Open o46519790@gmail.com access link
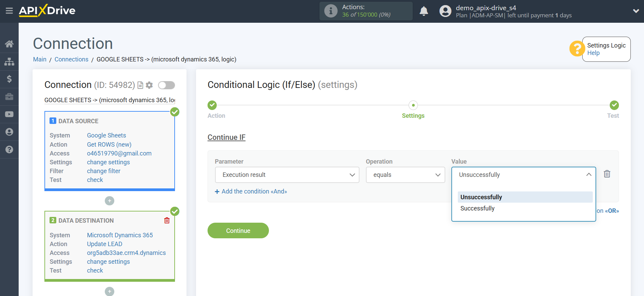The height and width of the screenshot is (296, 644). tap(119, 153)
